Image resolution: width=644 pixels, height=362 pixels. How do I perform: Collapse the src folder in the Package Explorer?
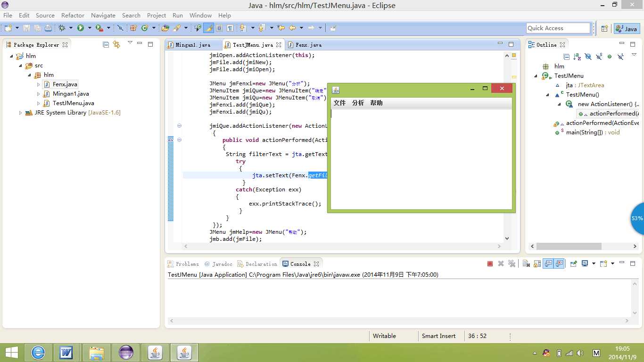[21, 66]
